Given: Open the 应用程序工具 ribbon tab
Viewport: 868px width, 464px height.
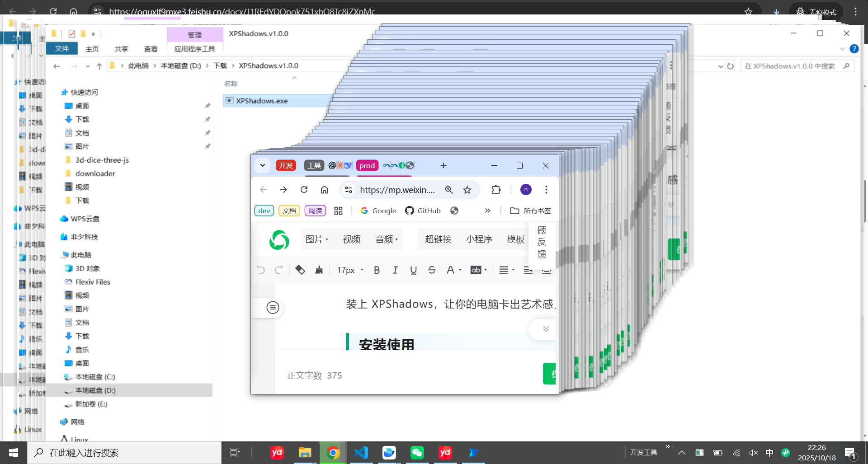Looking at the screenshot, I should coord(194,49).
